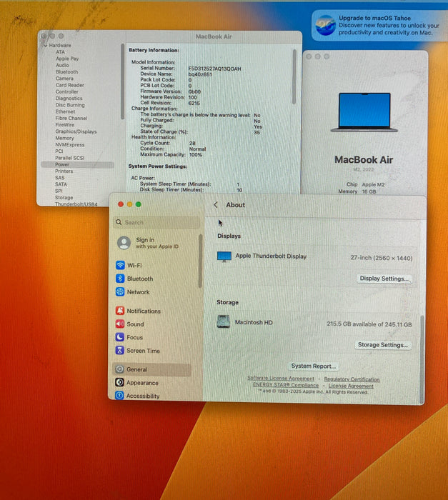Select the Accessibility icon in sidebar

pyautogui.click(x=119, y=396)
